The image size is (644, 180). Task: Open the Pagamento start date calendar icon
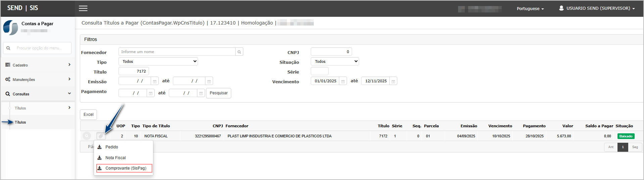[x=151, y=93]
